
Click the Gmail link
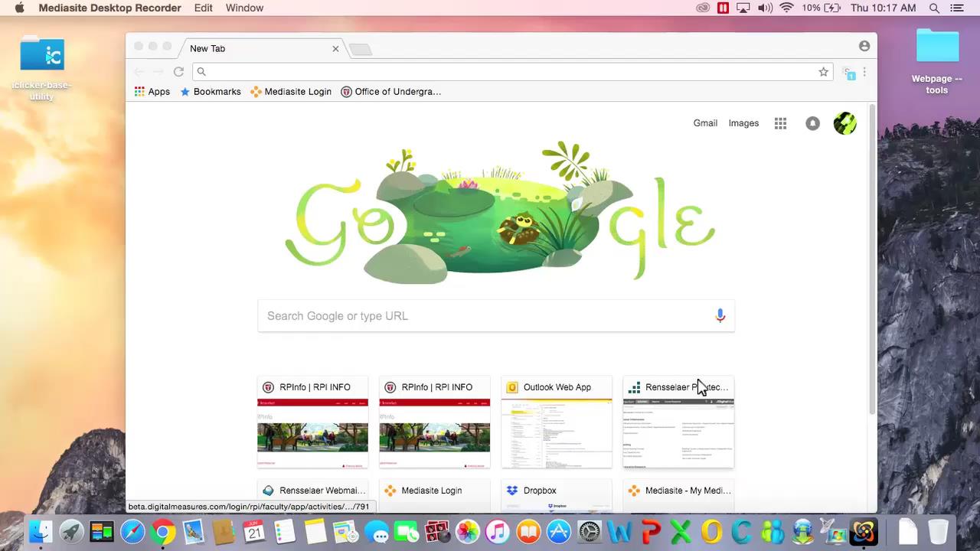(705, 123)
